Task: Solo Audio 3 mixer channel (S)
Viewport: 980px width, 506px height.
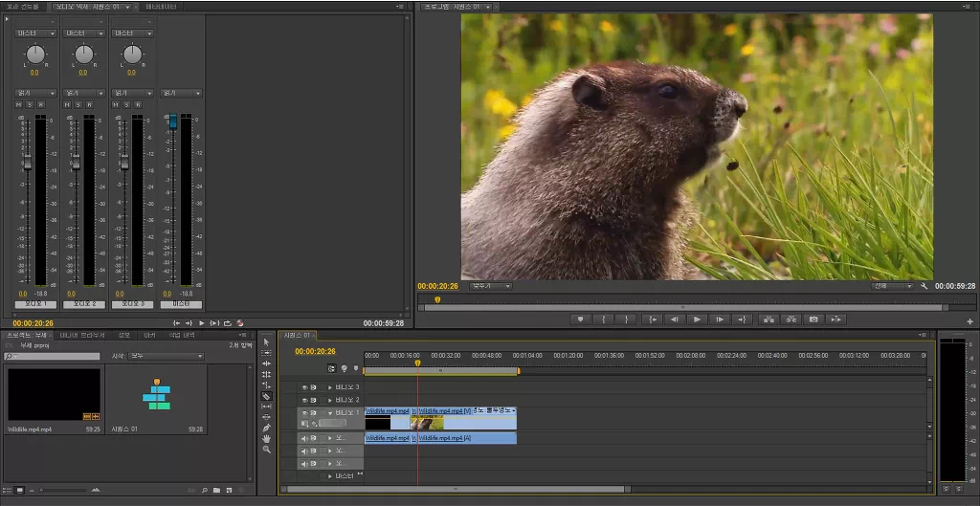Action: 126,104
